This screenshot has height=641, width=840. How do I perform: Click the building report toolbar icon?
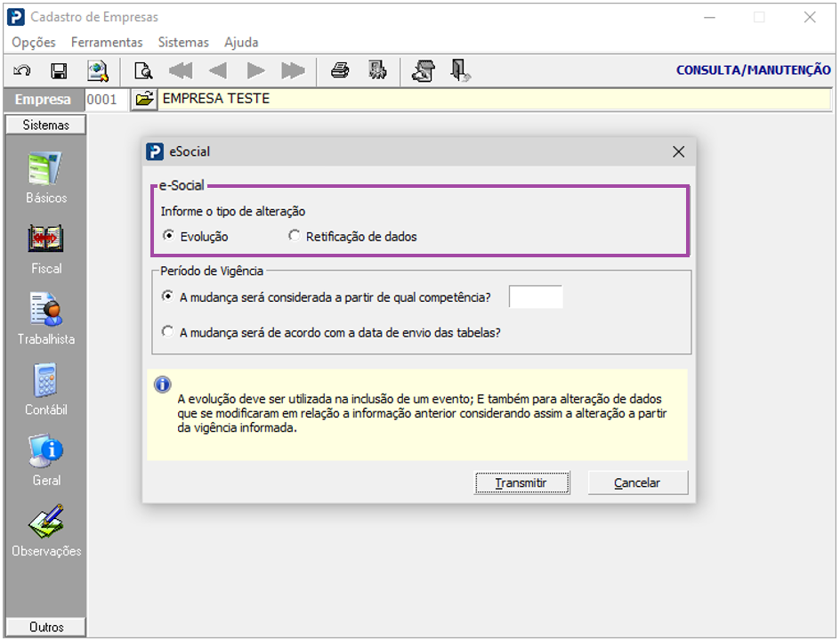[377, 70]
